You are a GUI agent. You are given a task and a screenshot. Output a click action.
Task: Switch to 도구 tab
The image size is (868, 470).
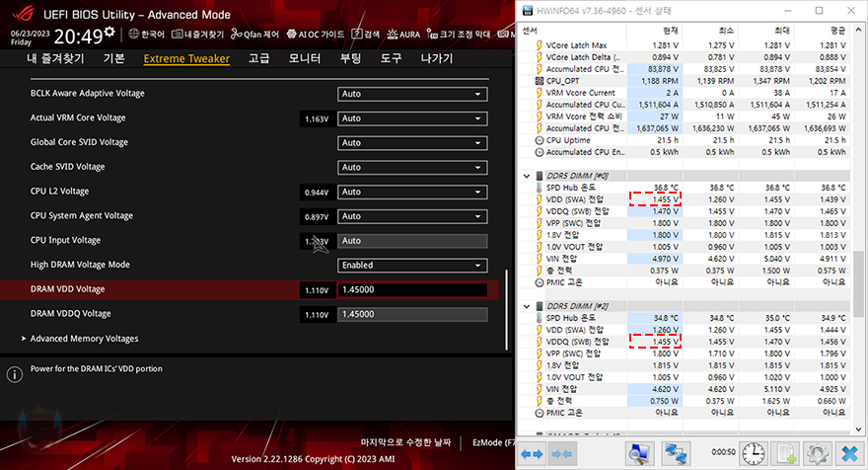pos(391,58)
